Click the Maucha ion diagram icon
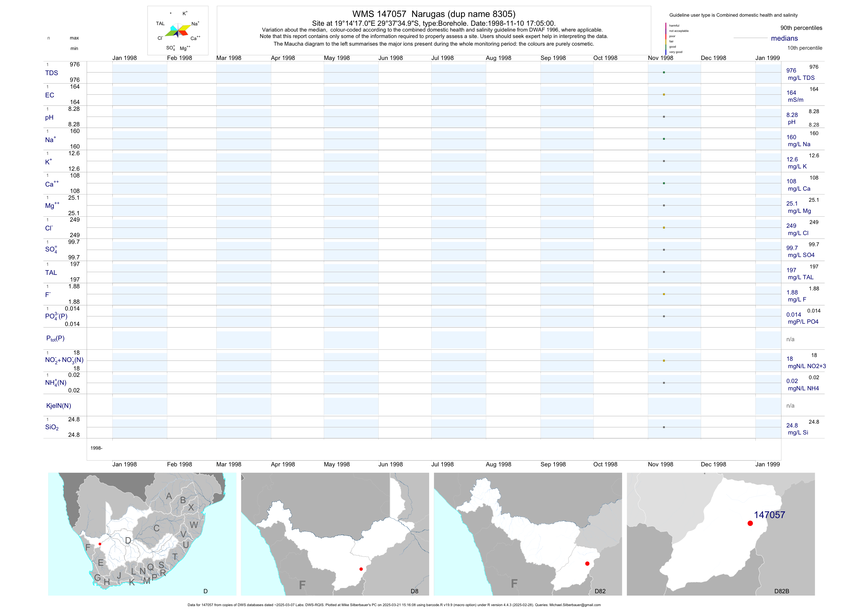Viewport: 868px width, 614px height. click(178, 31)
